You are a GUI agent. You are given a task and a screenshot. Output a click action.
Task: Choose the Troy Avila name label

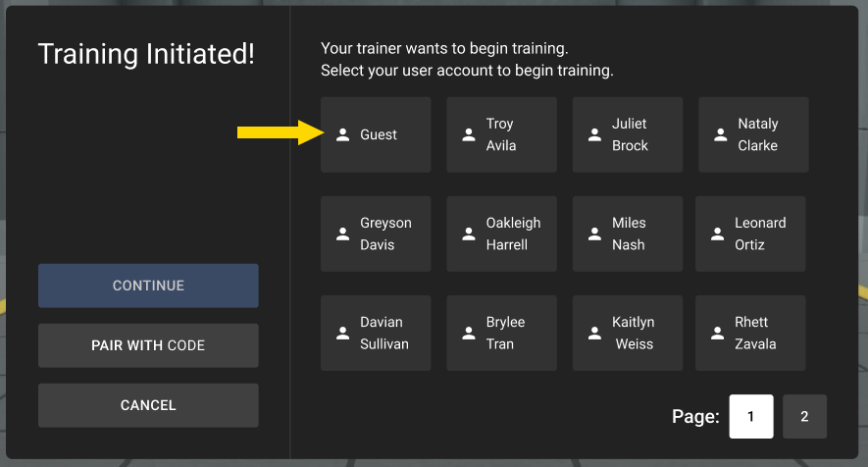[501, 134]
